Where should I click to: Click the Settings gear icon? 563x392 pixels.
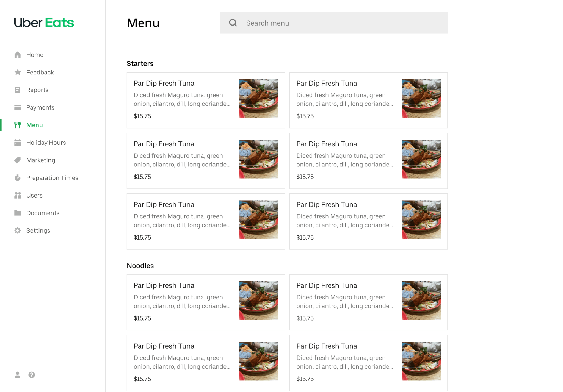point(18,230)
